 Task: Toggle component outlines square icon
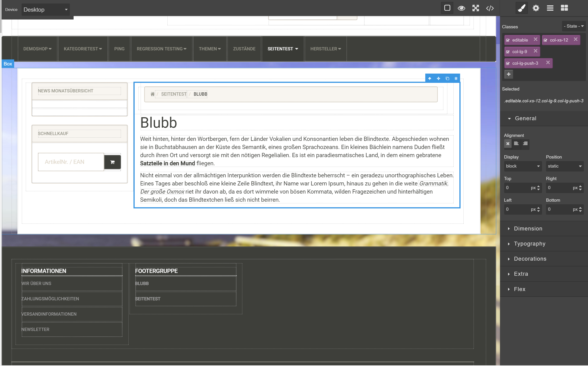(x=447, y=8)
